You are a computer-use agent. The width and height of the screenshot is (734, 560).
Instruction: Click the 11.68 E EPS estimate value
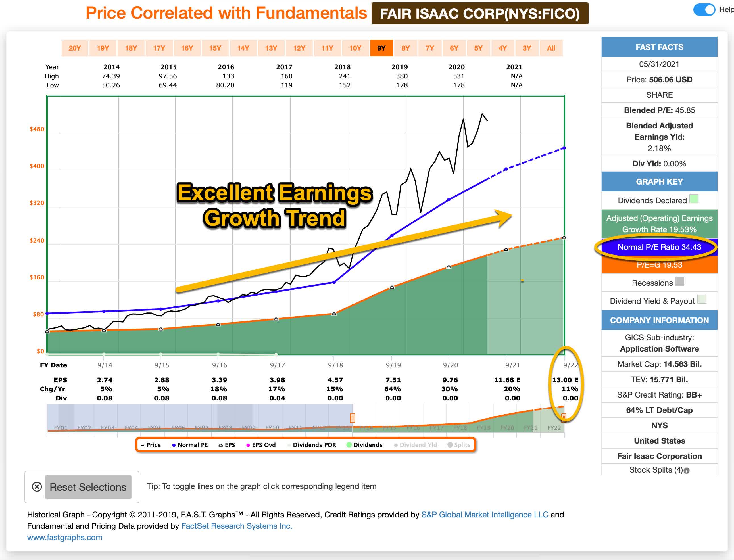pos(507,380)
